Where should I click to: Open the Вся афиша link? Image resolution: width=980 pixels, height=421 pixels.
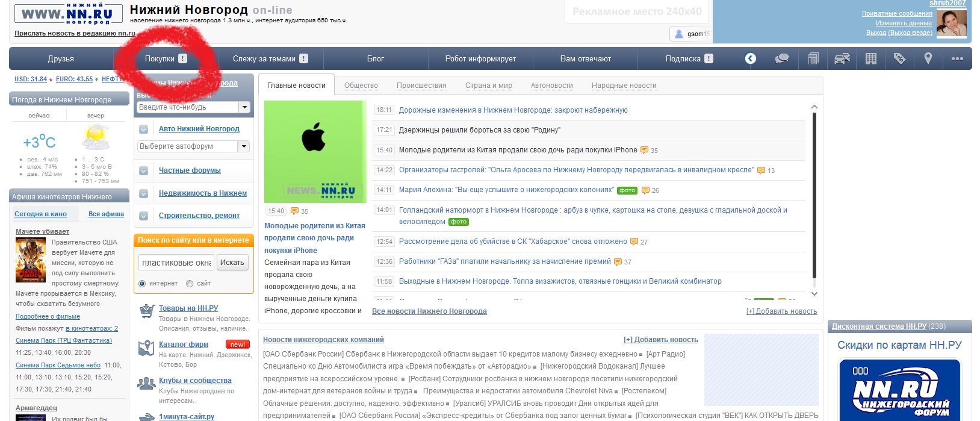pyautogui.click(x=106, y=214)
